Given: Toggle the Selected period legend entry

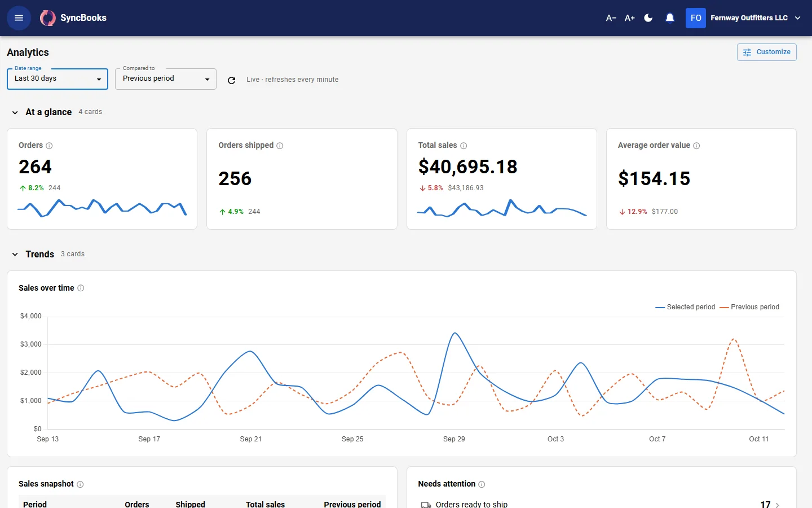Looking at the screenshot, I should (x=685, y=307).
